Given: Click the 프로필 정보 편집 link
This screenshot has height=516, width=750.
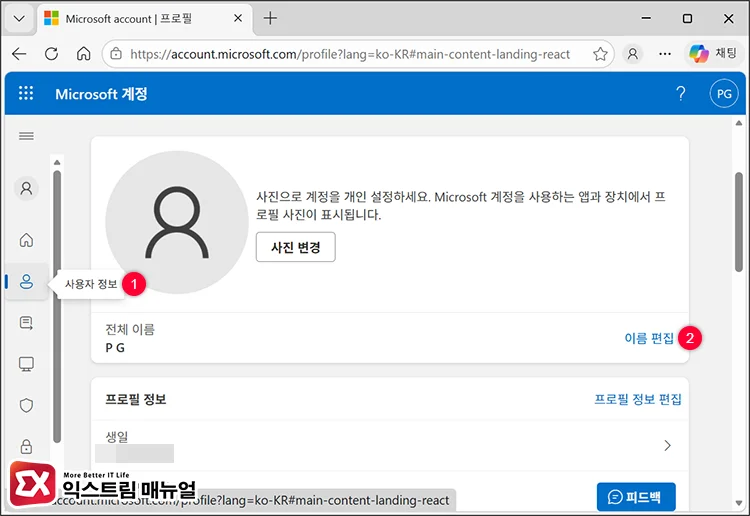Looking at the screenshot, I should 638,399.
